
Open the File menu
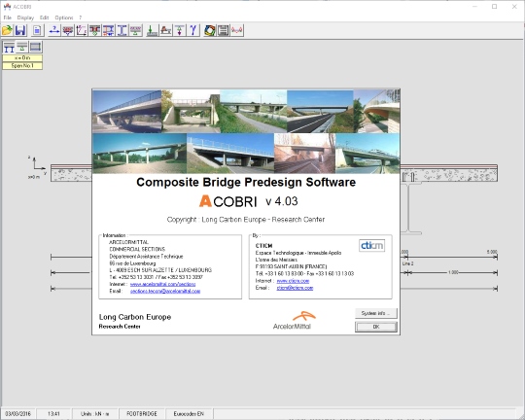click(x=8, y=17)
